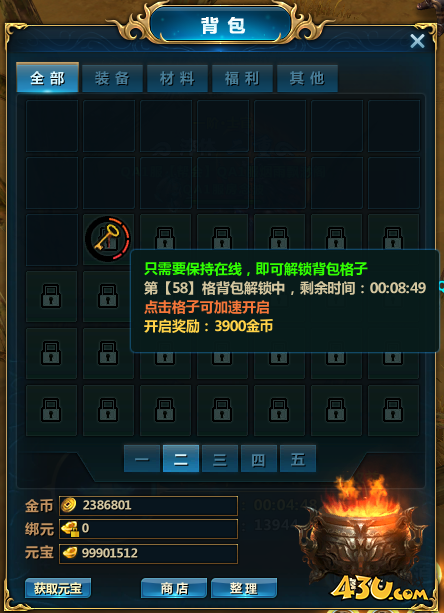This screenshot has height=613, width=444.
Task: Click the gold ingot icon beside 元宝
Action: [70, 553]
